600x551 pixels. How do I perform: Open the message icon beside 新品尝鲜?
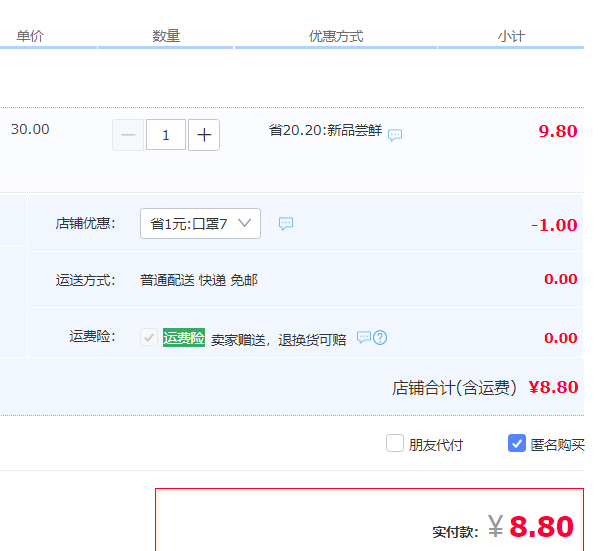(x=395, y=135)
